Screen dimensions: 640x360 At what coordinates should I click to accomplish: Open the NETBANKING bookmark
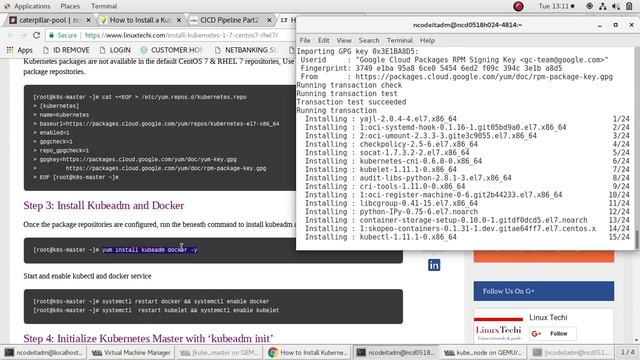click(246, 50)
